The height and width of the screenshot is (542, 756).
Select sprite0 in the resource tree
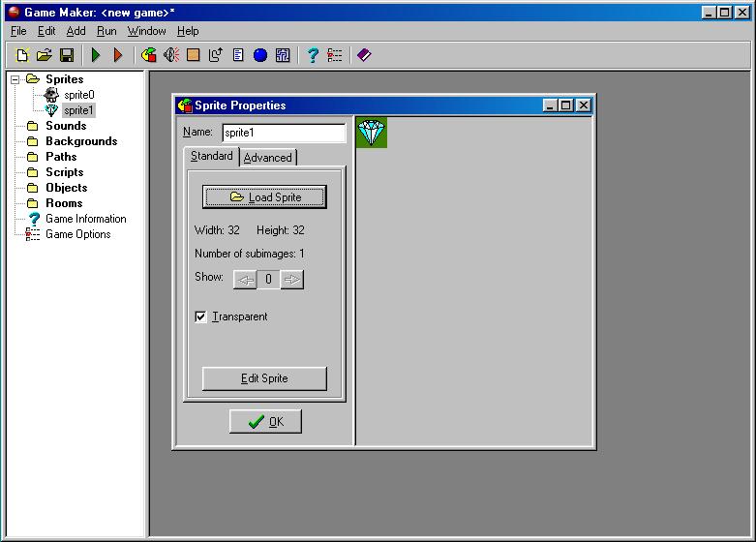(x=78, y=95)
